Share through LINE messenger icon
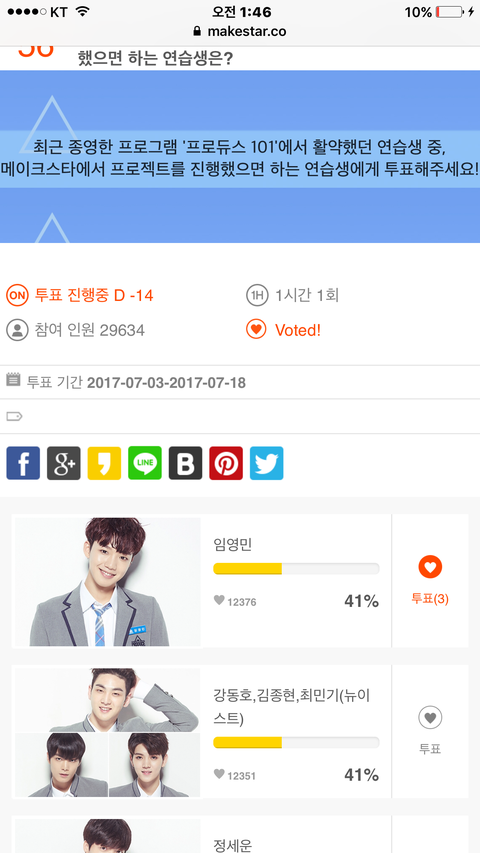The height and width of the screenshot is (853, 480). coord(145,463)
